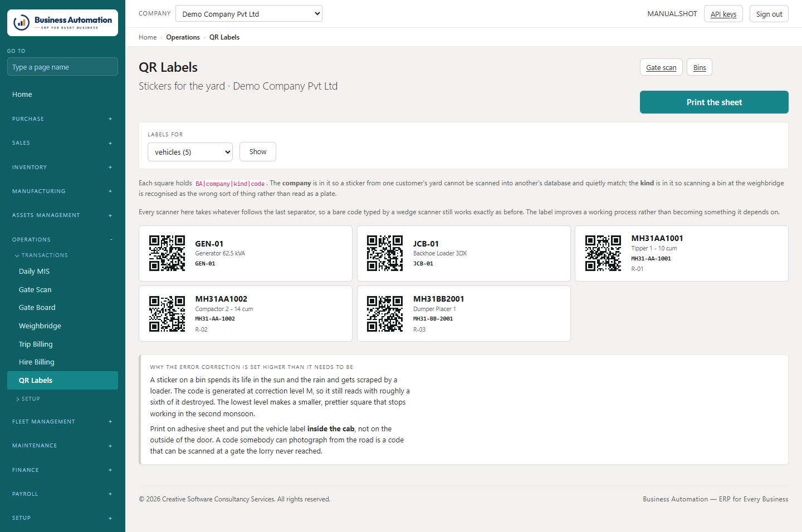
Task: Open the API keys link
Action: (x=723, y=14)
